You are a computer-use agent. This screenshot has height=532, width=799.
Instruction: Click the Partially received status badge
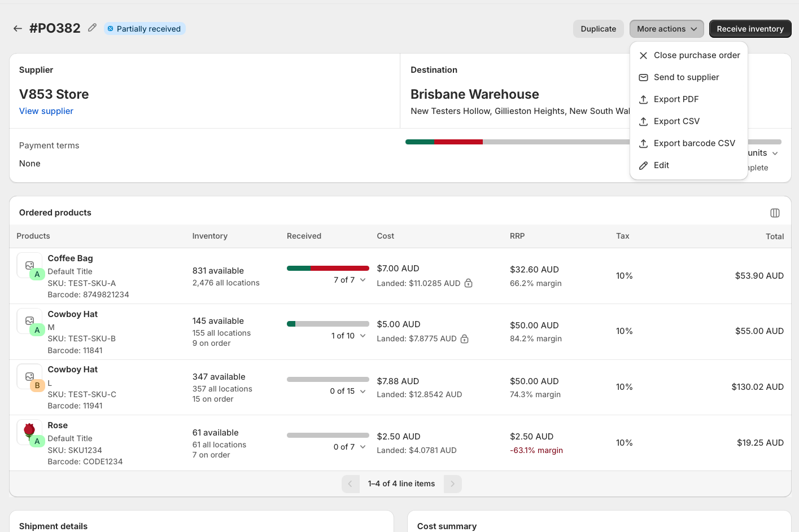[145, 29]
